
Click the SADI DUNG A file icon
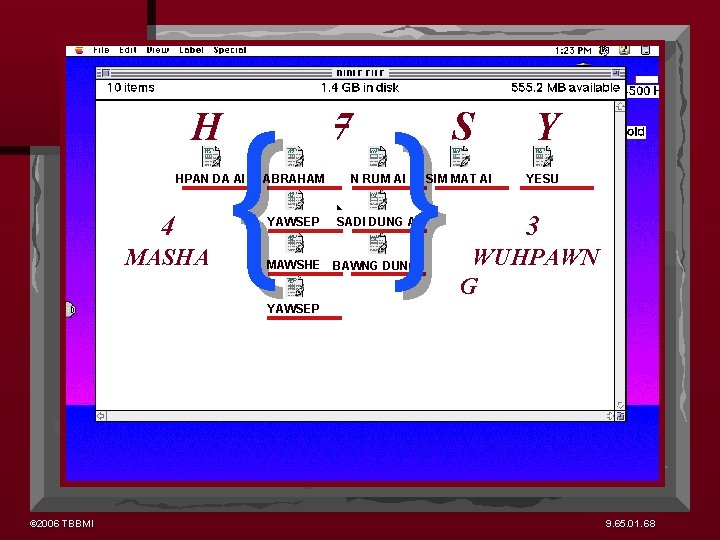pos(378,201)
